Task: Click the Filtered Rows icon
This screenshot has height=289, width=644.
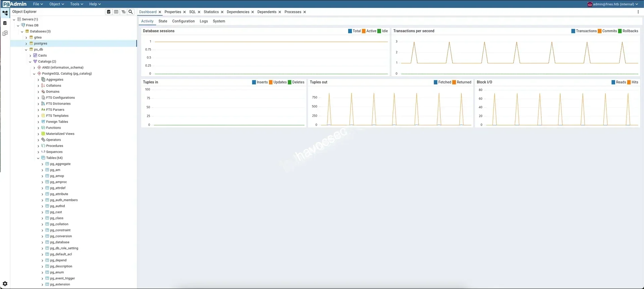Action: pos(123,12)
